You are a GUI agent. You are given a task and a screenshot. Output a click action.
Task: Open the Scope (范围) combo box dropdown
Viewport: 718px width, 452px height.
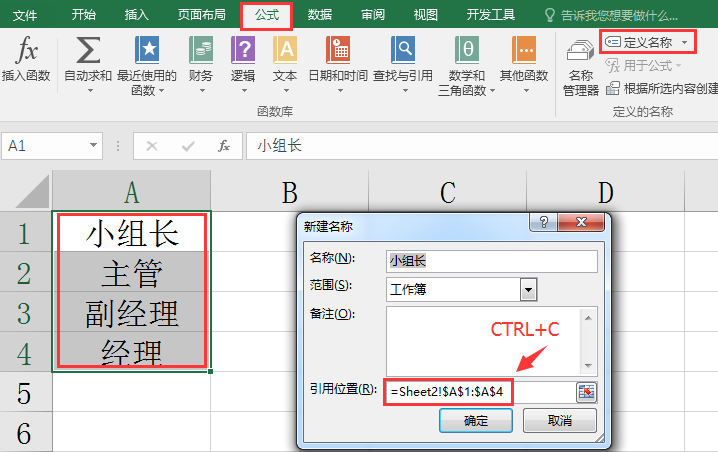click(x=528, y=290)
